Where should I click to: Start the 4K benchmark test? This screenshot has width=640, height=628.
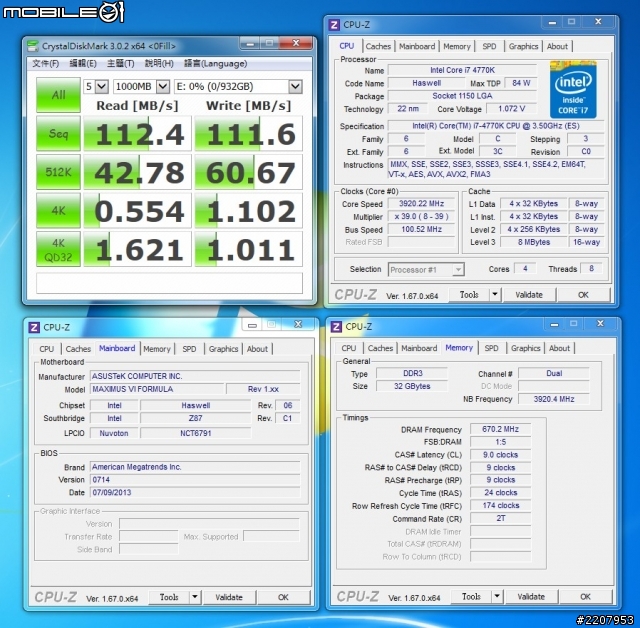(x=58, y=210)
